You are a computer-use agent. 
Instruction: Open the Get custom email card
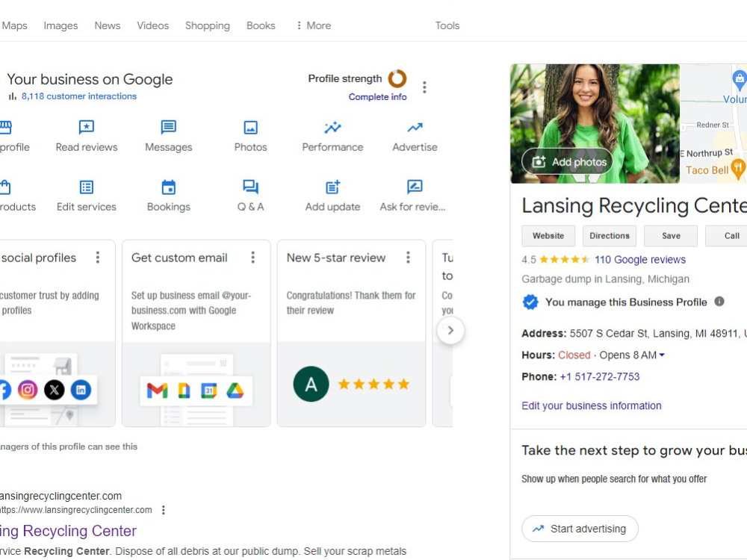(196, 333)
